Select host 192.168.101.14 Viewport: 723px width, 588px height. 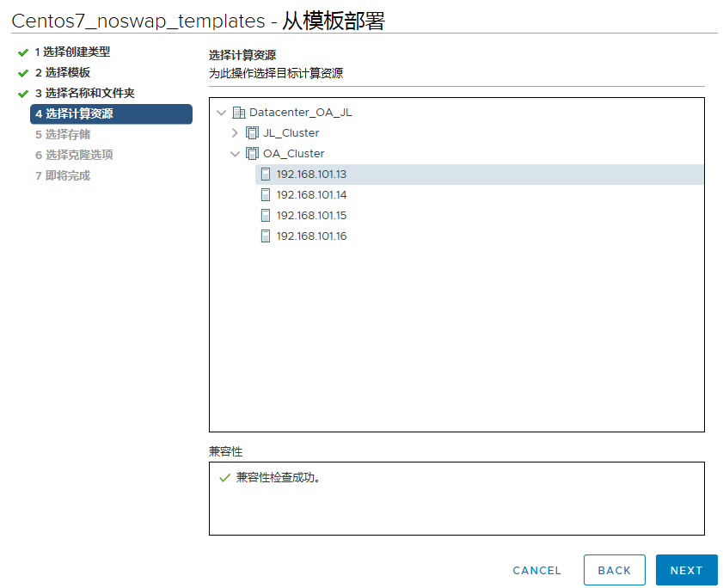point(311,195)
